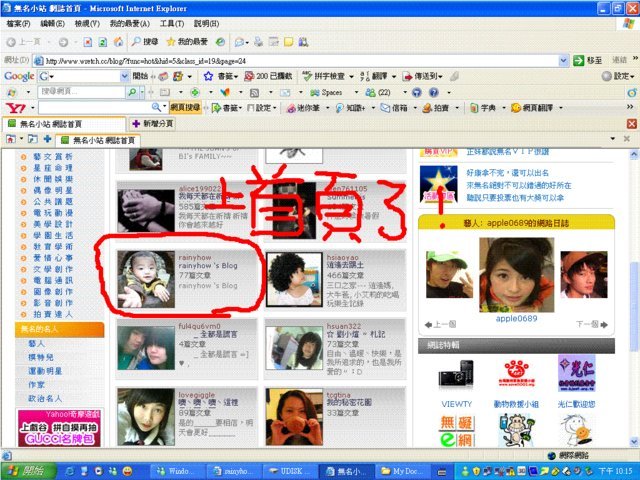Click Yahoo web search (網頁搜尋) button

pyautogui.click(x=185, y=108)
